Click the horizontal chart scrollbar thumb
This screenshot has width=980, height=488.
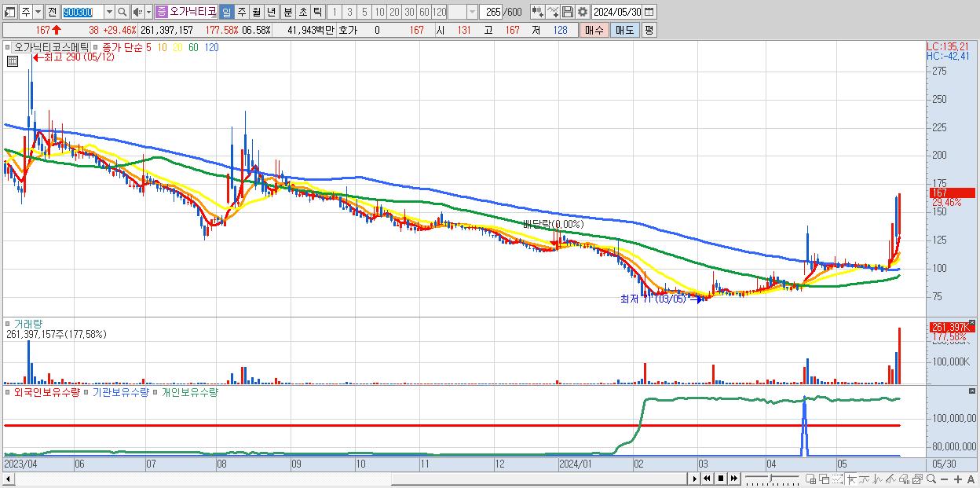540,479
